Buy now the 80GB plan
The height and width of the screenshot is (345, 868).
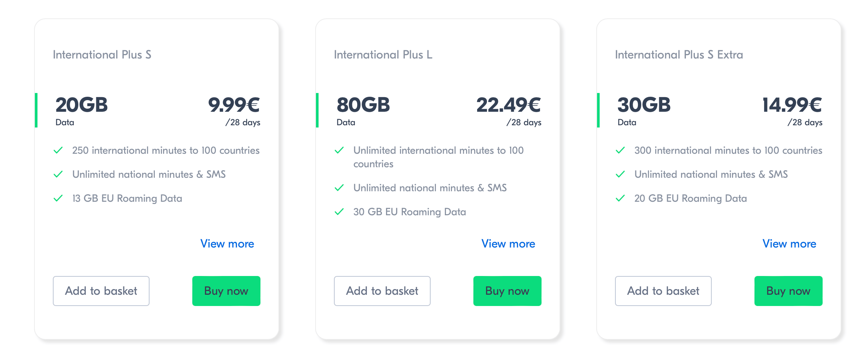click(507, 291)
